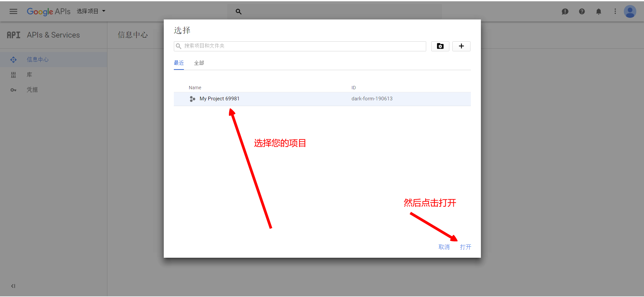
Task: Click the manage resources folder icon
Action: coord(440,46)
